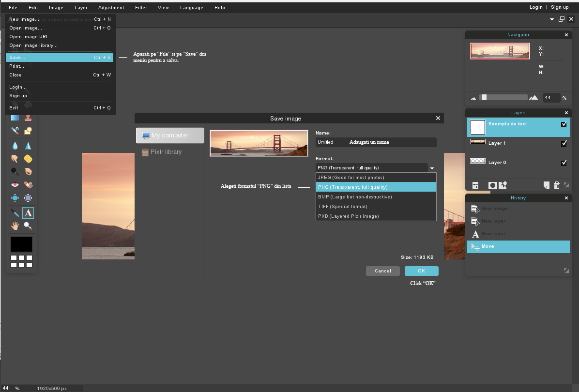Click the Navigator bridge preview thumbnail

pyautogui.click(x=500, y=51)
